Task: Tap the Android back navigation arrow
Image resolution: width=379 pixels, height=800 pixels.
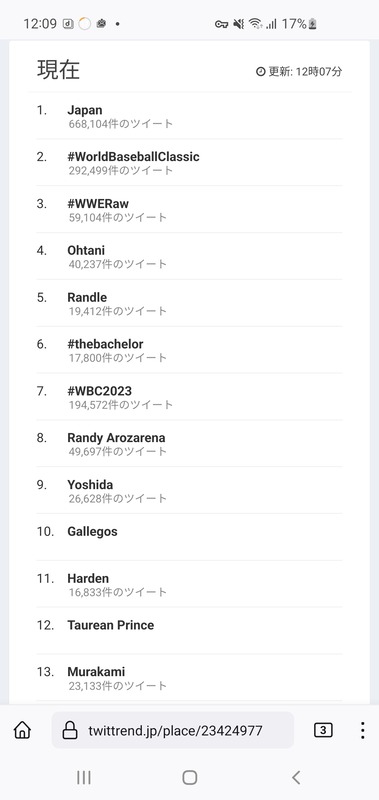Action: [295, 777]
